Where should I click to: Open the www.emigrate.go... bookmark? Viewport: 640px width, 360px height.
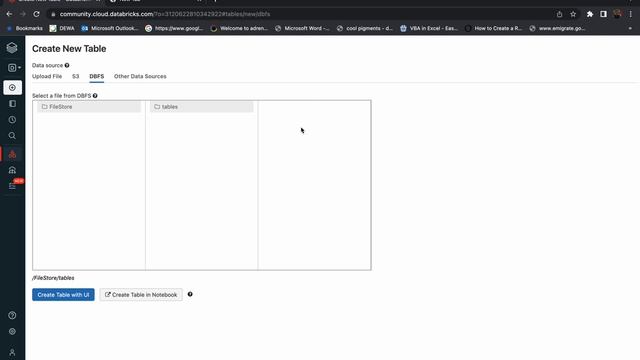click(558, 28)
